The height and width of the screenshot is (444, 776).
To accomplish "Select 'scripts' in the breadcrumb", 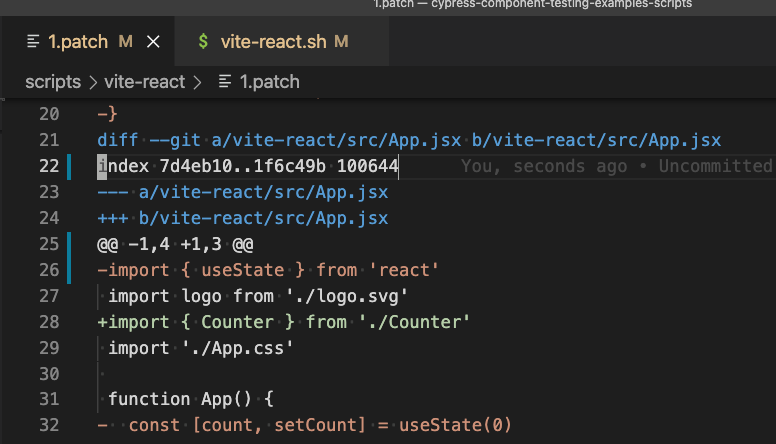I will 53,82.
